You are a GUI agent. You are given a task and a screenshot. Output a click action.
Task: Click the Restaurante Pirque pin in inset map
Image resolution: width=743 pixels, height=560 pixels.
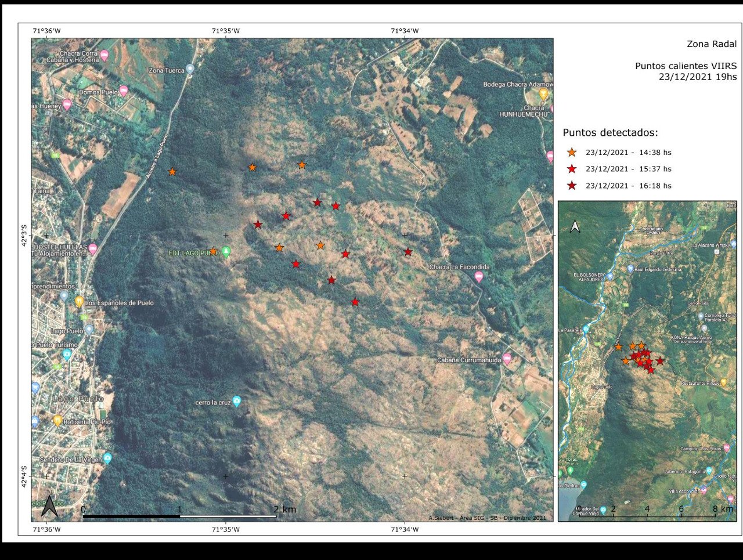pyautogui.click(x=723, y=383)
